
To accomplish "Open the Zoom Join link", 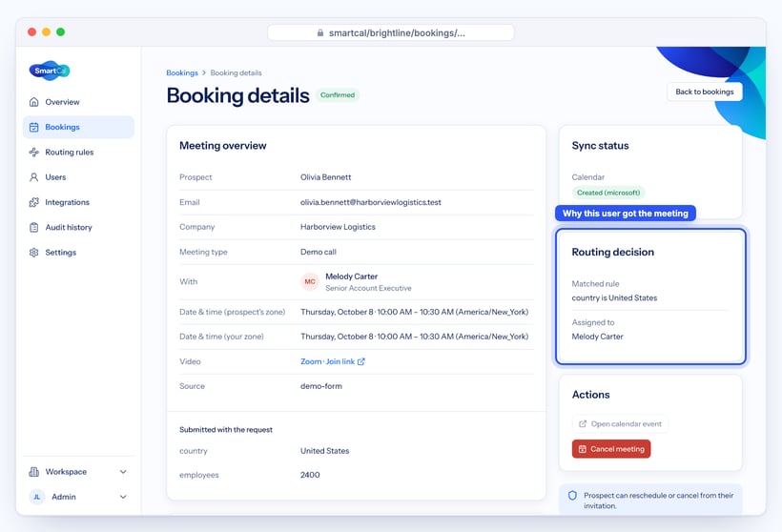I will (332, 361).
